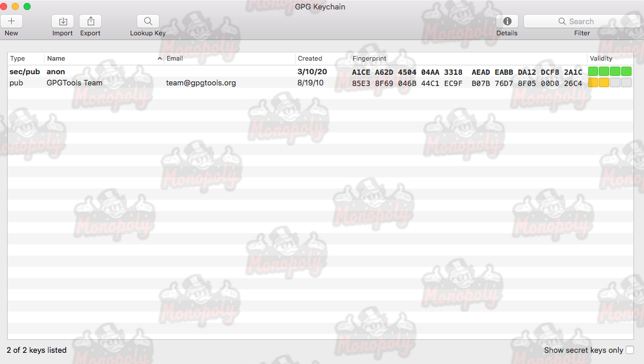Enable the Show secret keys only checkbox
Viewport: 644px width, 364px height.
click(630, 350)
